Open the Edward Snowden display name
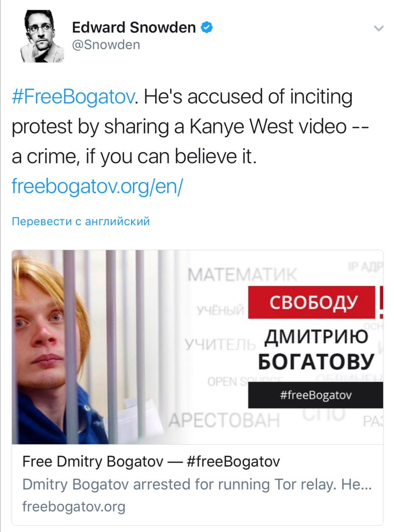Screen dimensions: 394x532 point(134,27)
